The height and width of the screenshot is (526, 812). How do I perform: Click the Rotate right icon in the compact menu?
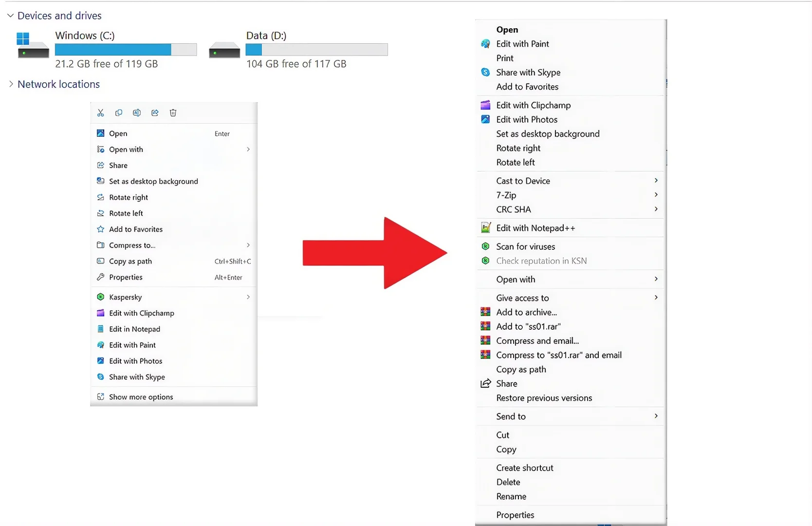click(x=101, y=197)
